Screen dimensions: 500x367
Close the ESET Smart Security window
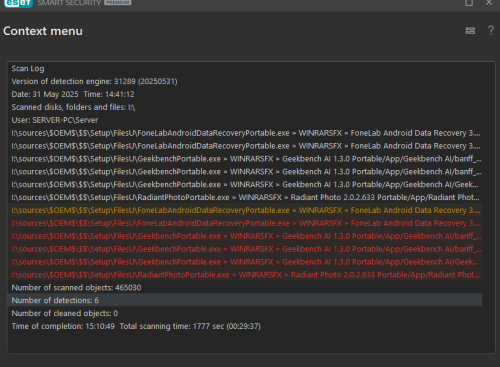point(489,3)
